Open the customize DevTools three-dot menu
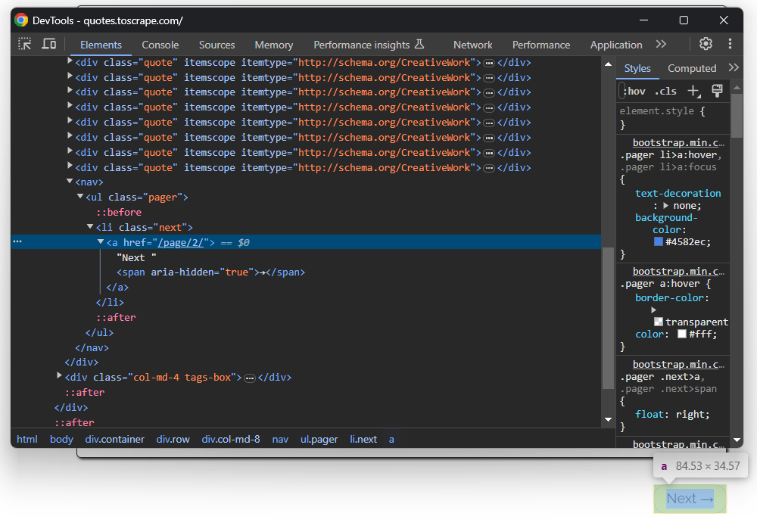757x532 pixels. pos(729,44)
